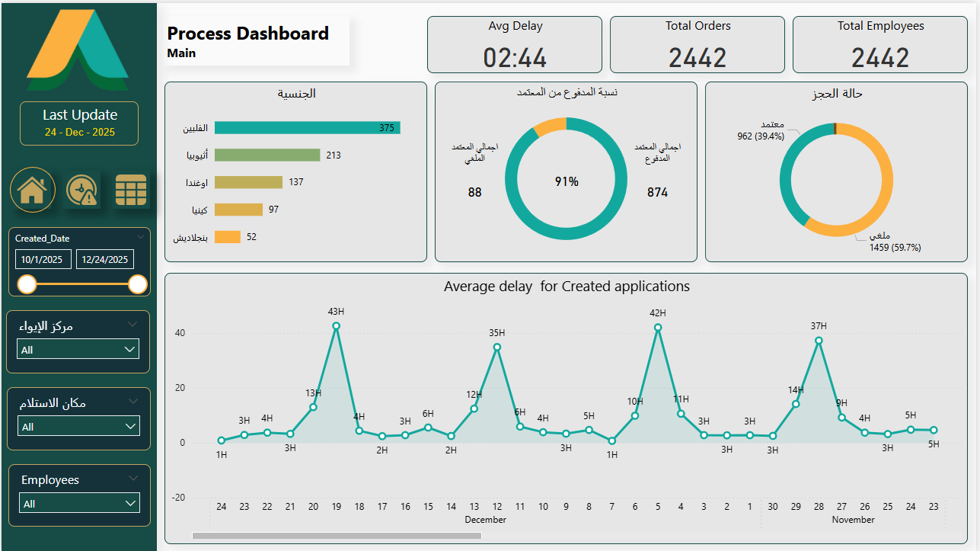
Task: Open the table grid view icon
Action: click(x=131, y=191)
